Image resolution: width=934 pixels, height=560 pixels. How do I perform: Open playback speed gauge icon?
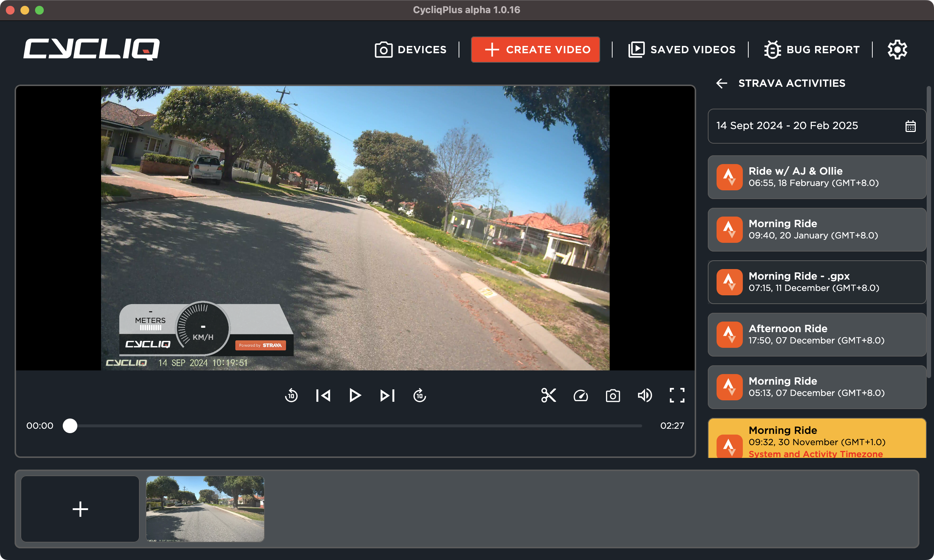[x=580, y=396]
